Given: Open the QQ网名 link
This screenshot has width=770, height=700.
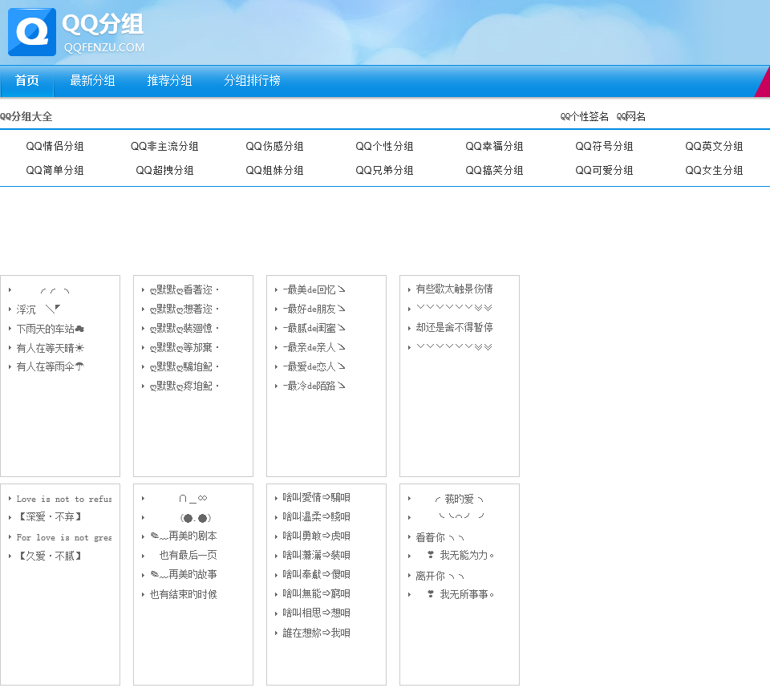Looking at the screenshot, I should tap(631, 116).
